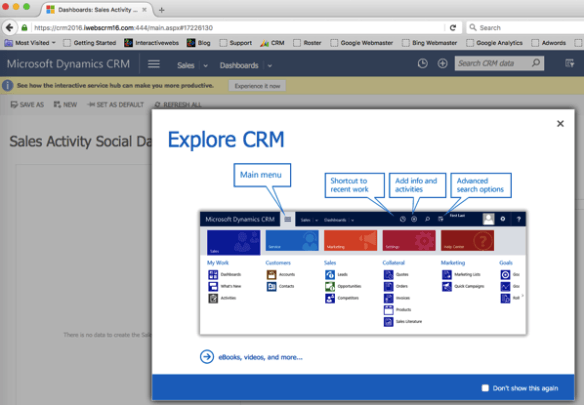584x405 pixels.
Task: Open Google Analytics bookmark
Action: coord(495,43)
